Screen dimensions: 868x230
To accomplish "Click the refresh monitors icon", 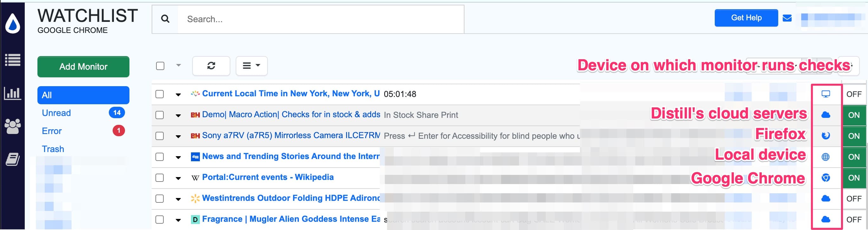I will coord(211,66).
